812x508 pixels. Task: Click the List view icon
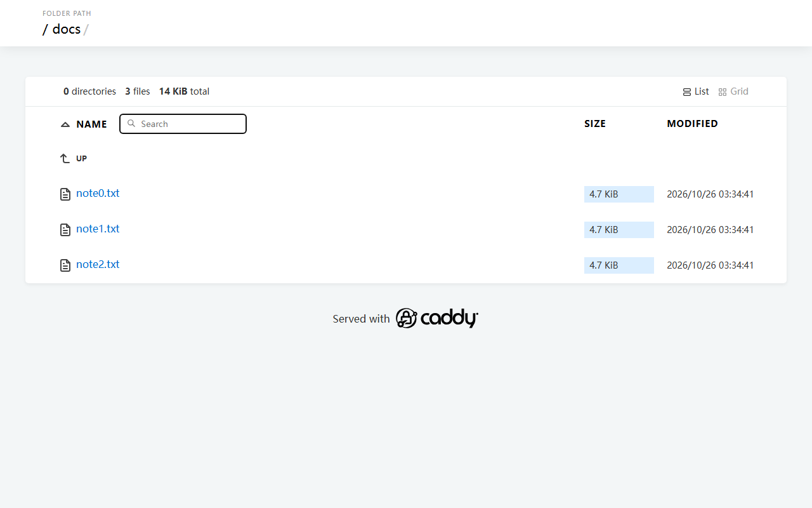tap(687, 92)
